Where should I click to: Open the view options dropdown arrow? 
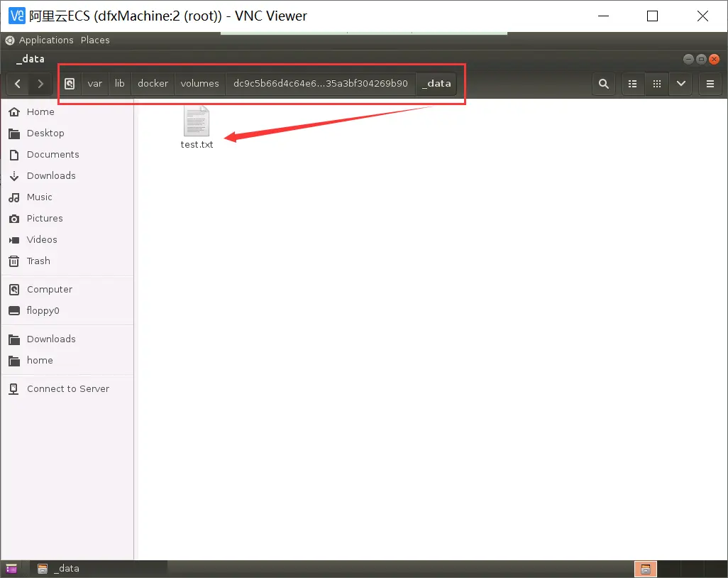[x=681, y=84]
